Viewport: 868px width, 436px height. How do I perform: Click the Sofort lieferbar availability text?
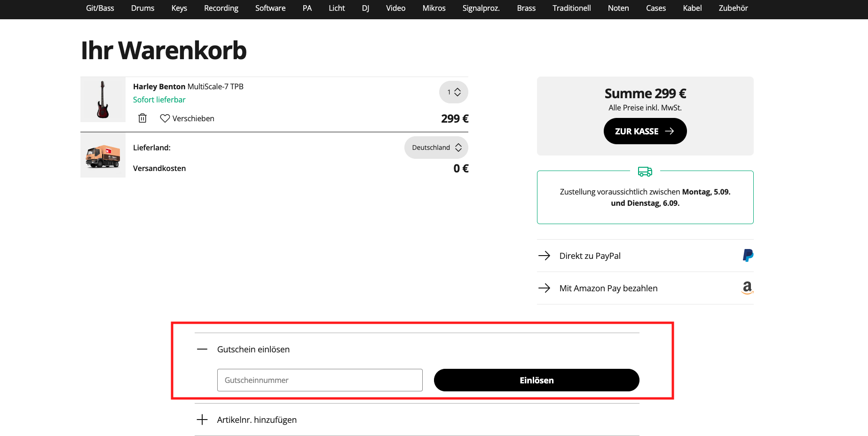[x=159, y=100]
